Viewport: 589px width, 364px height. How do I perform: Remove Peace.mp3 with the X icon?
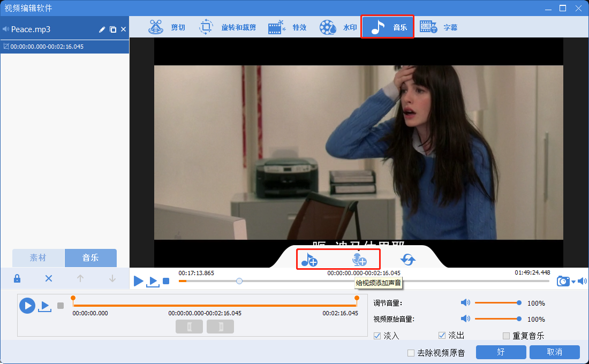coord(123,29)
